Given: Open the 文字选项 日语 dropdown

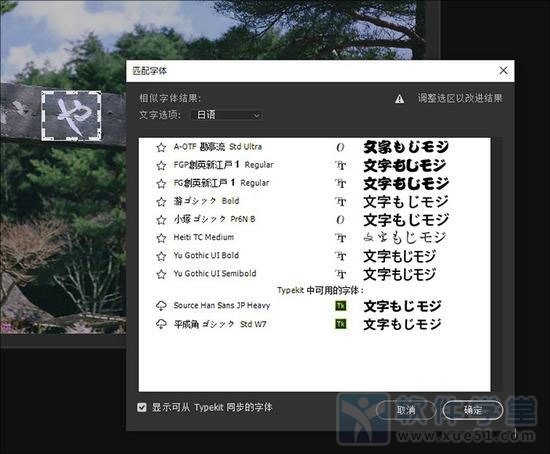Looking at the screenshot, I should pos(227,115).
